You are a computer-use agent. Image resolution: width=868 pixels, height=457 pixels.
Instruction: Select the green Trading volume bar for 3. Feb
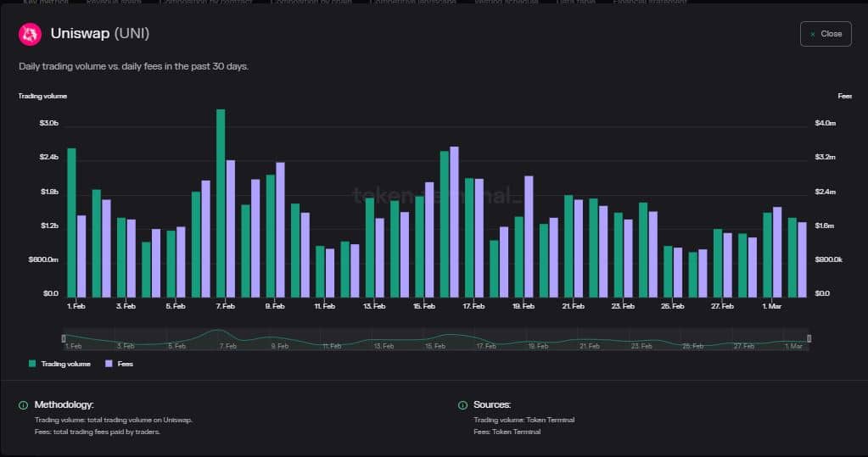[121, 257]
